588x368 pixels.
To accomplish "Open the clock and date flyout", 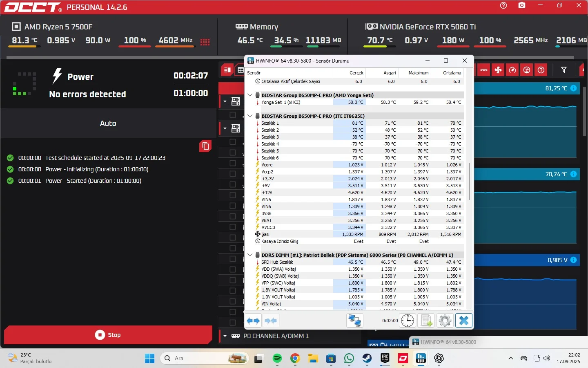I will (568, 358).
